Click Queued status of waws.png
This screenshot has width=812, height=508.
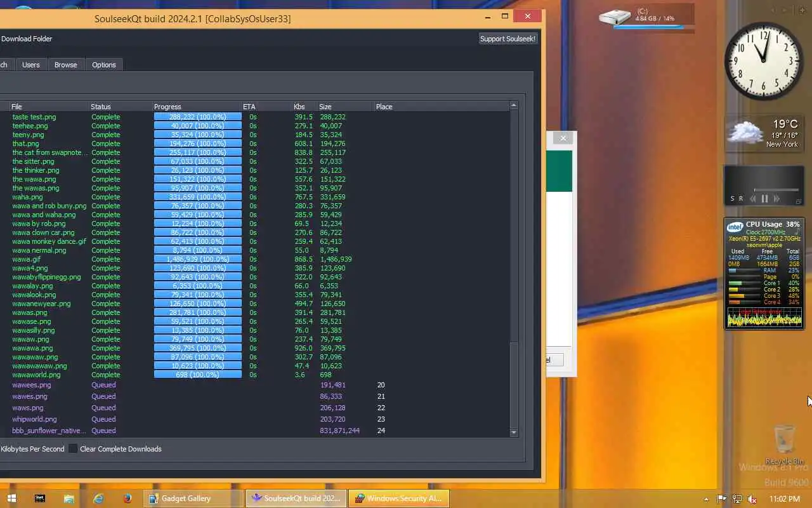click(103, 408)
